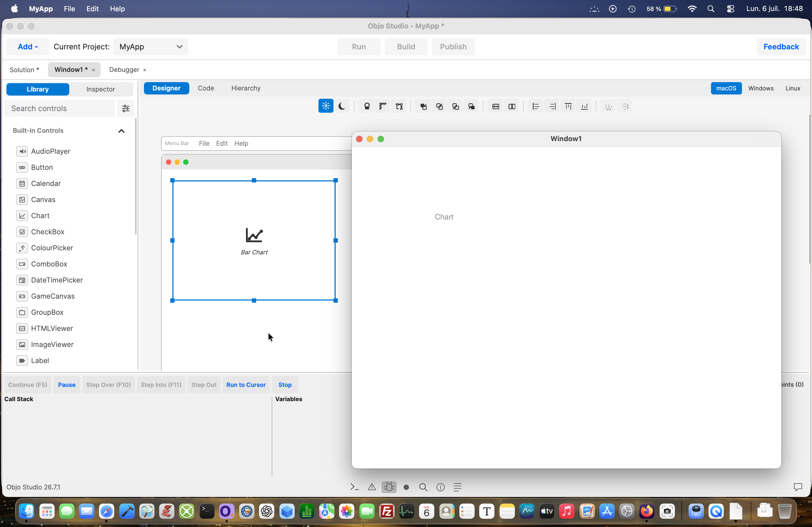The width and height of the screenshot is (812, 527).
Task: Open the Current Project MyApp dropdown
Action: 150,47
